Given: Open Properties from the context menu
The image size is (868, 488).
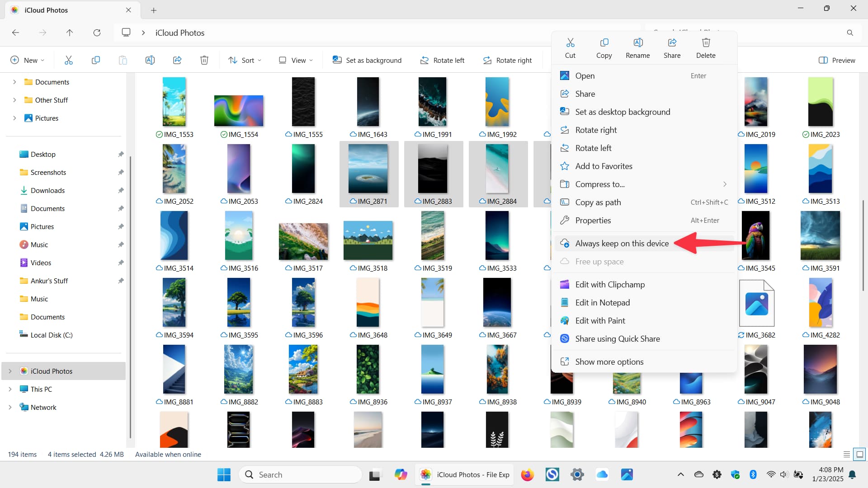Looking at the screenshot, I should coord(644,220).
